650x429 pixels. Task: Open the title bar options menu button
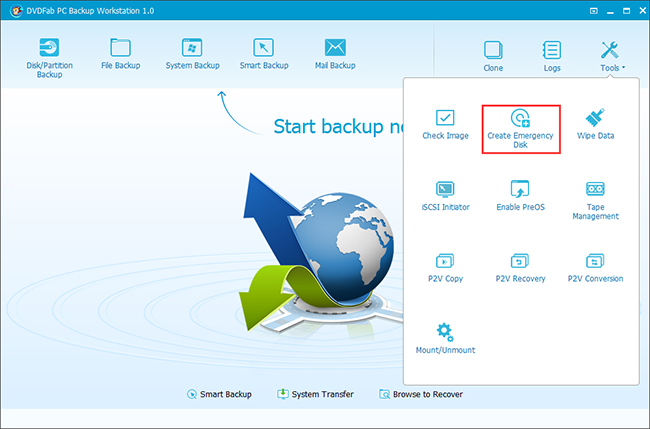click(x=594, y=11)
